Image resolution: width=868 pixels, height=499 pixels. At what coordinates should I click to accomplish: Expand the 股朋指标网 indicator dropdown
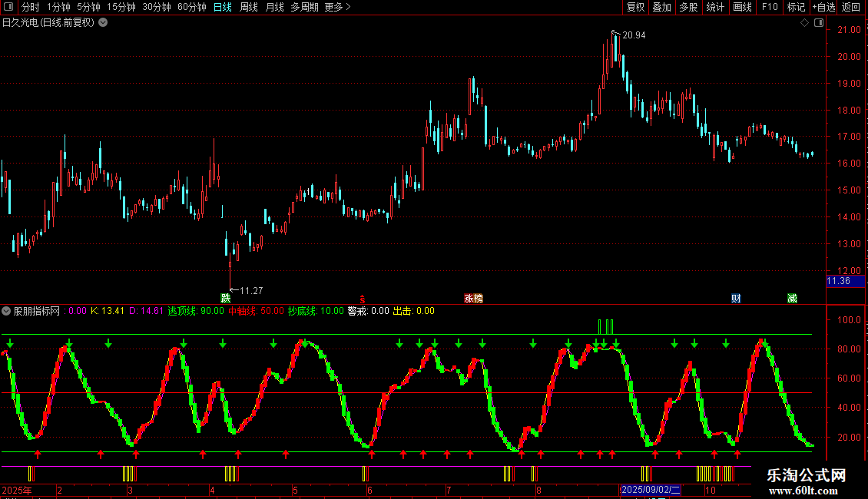(6, 311)
